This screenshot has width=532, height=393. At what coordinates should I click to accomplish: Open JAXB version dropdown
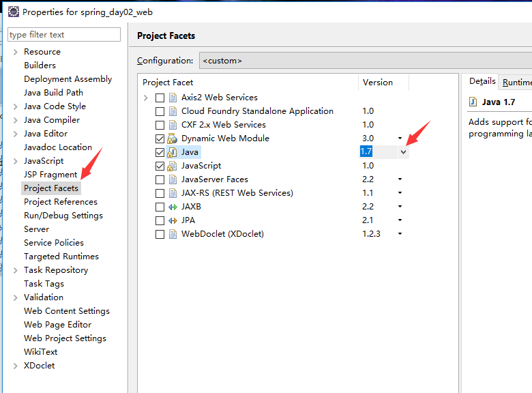(400, 206)
